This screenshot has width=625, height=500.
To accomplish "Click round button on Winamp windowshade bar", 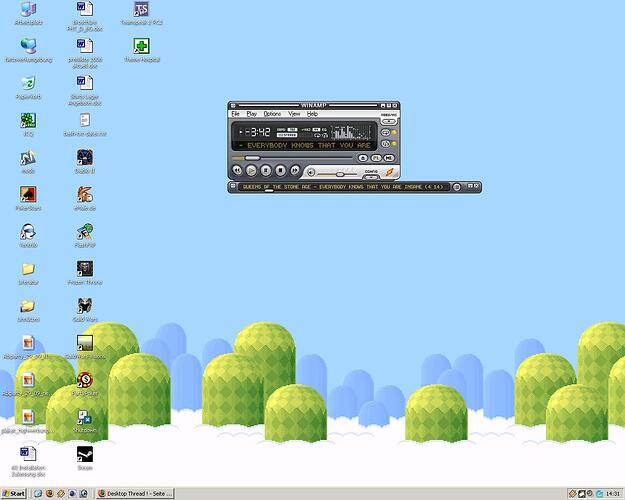I will tap(457, 187).
